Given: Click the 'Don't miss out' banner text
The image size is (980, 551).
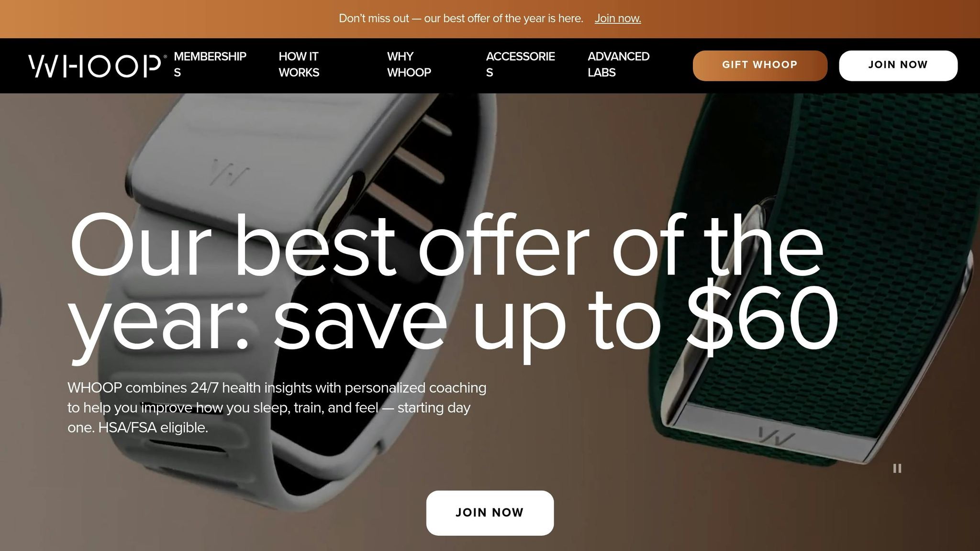Looking at the screenshot, I should (x=461, y=19).
